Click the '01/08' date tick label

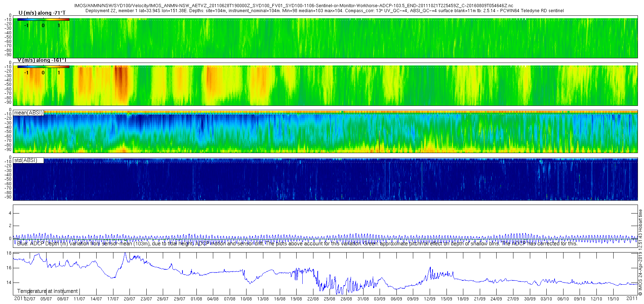(196, 299)
